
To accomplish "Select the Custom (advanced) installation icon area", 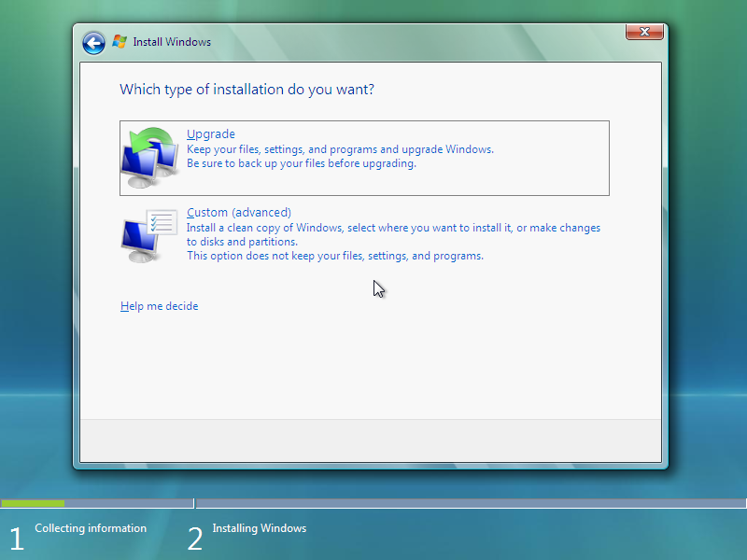I will (x=148, y=233).
